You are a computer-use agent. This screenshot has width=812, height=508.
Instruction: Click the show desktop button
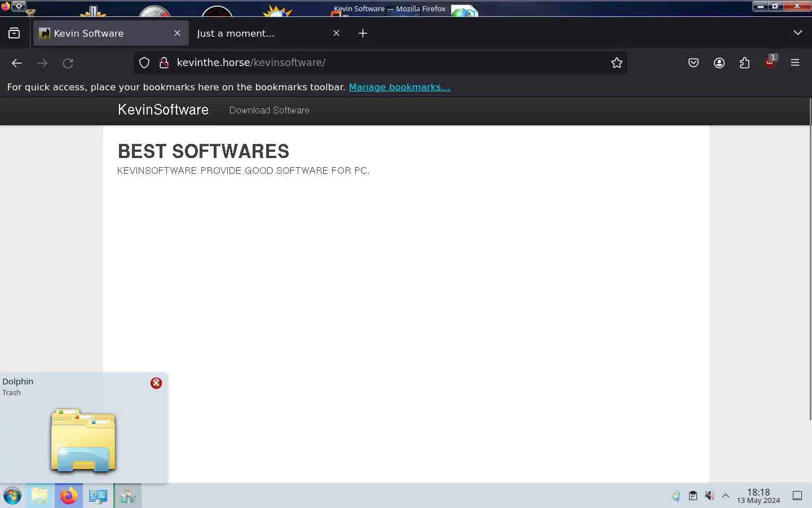(797, 496)
